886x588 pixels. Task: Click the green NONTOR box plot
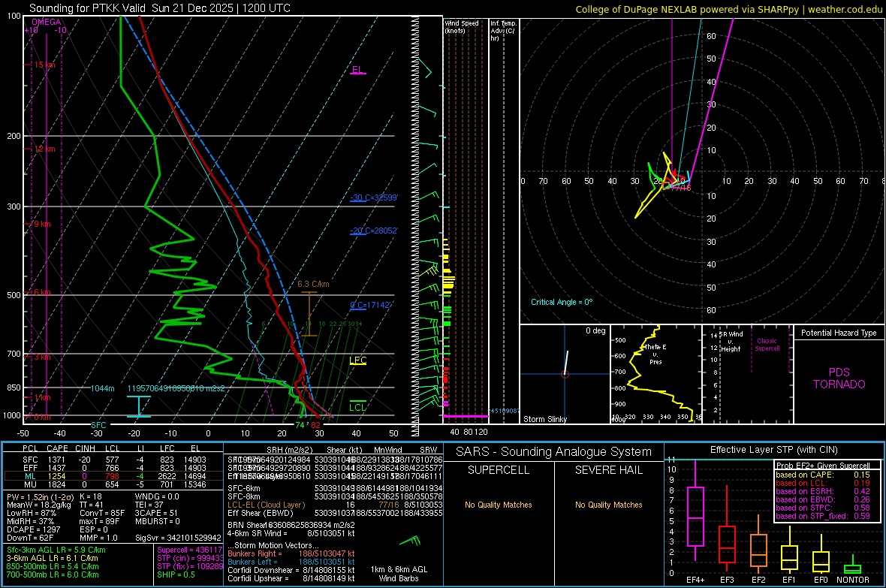tap(853, 568)
